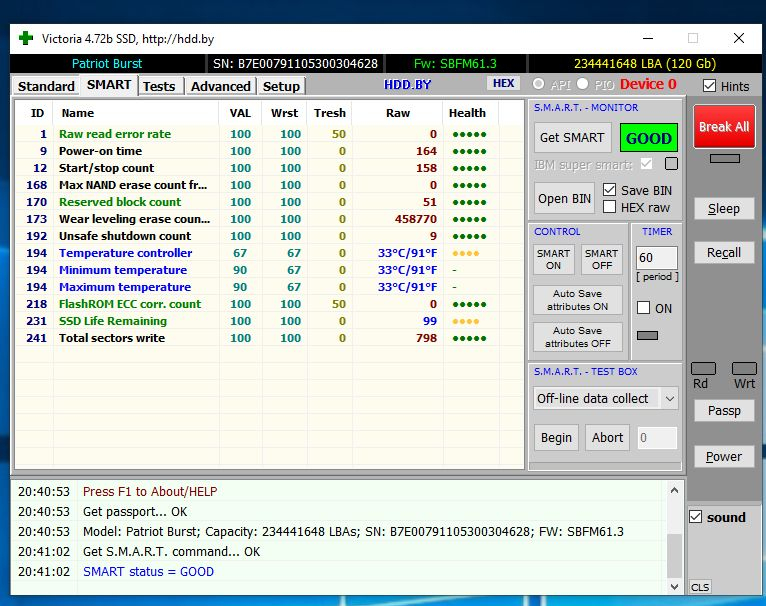Image resolution: width=766 pixels, height=606 pixels.
Task: Switch to the Tests tab
Action: tap(159, 86)
